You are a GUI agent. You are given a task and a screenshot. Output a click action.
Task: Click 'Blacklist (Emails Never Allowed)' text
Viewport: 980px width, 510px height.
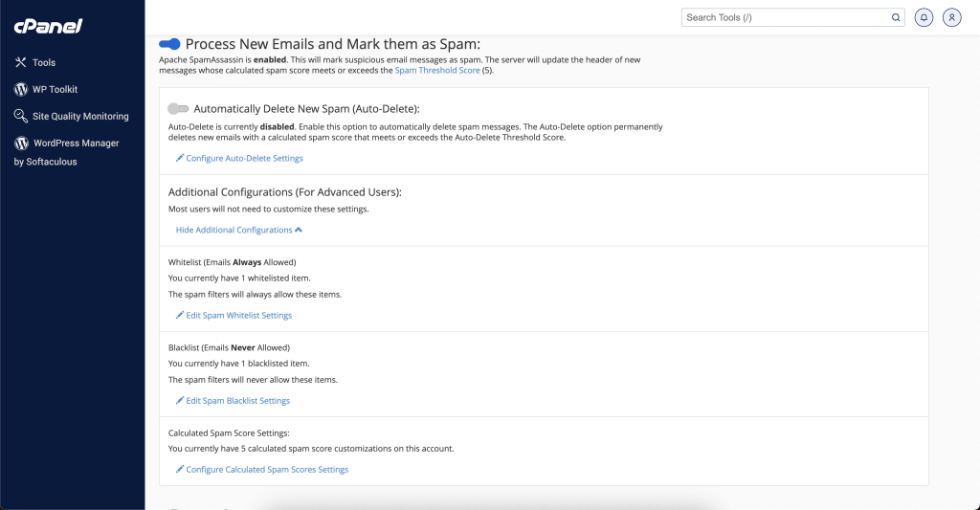tap(229, 347)
